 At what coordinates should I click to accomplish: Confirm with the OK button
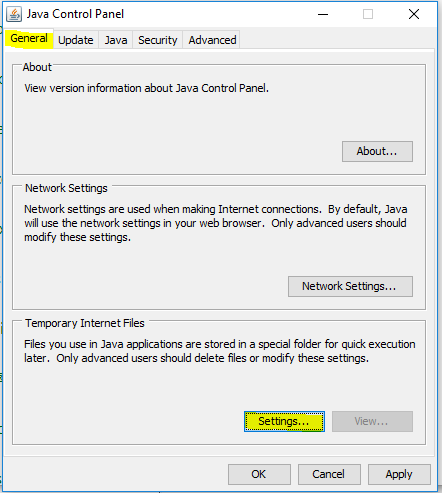coord(259,474)
